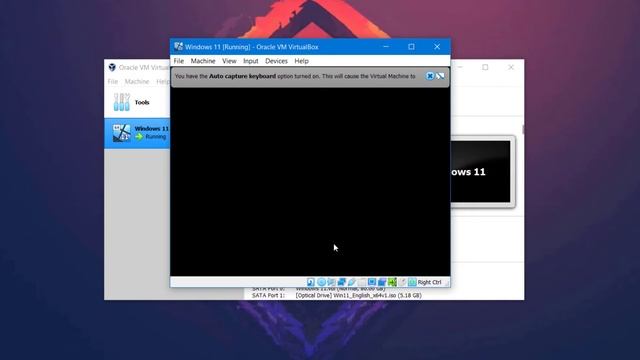640x360 pixels.
Task: Click the display settings status icon
Action: tap(372, 282)
